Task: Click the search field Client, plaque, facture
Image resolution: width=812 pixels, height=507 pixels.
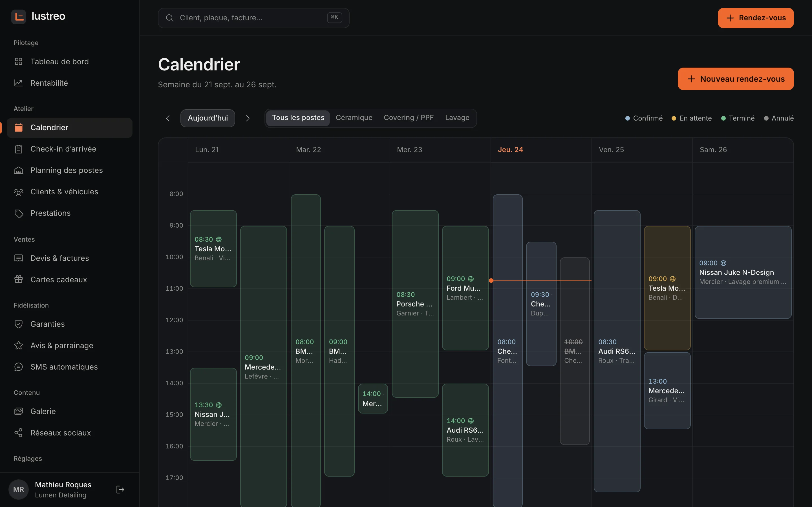Action: pos(254,18)
